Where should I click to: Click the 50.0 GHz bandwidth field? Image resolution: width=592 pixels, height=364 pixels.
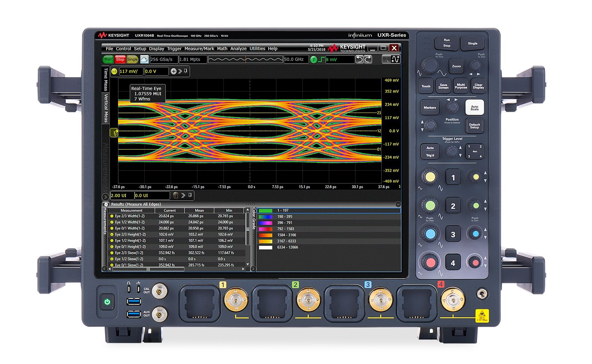[296, 59]
